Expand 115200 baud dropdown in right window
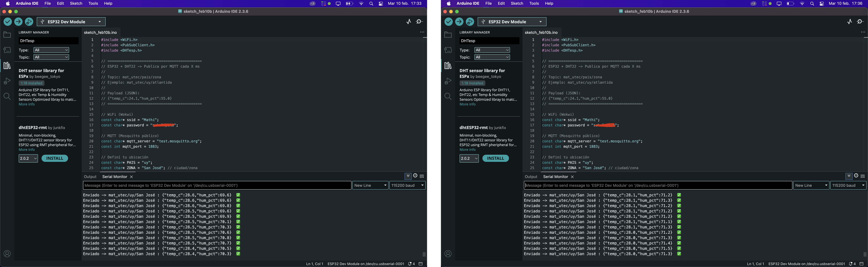Screen dimensions: 868x267 tap(848, 185)
